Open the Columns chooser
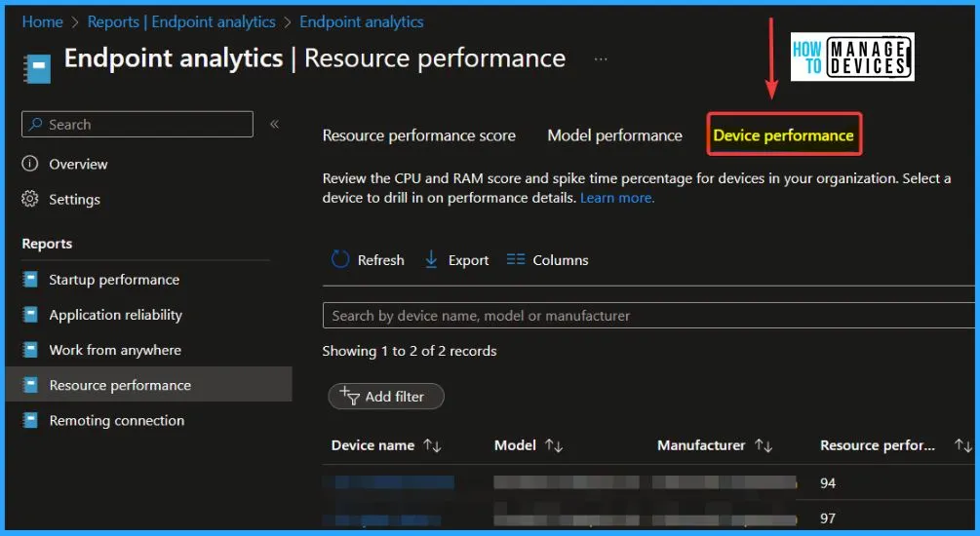This screenshot has height=536, width=980. coord(560,260)
